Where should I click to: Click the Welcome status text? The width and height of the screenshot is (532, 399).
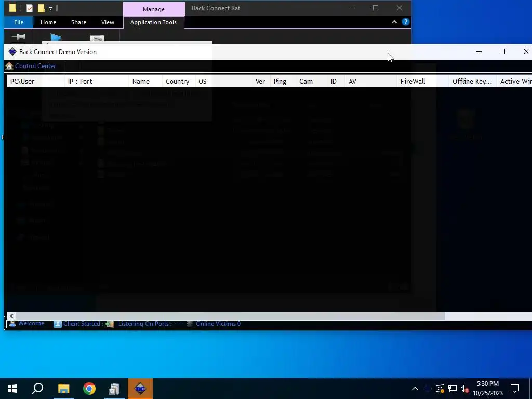(31, 323)
